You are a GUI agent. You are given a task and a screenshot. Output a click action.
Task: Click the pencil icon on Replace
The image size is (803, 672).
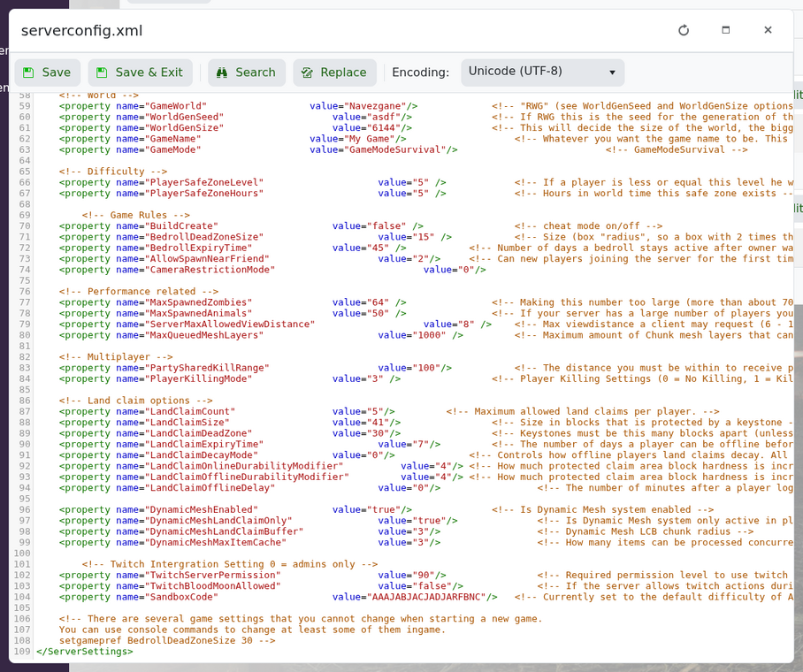click(307, 73)
